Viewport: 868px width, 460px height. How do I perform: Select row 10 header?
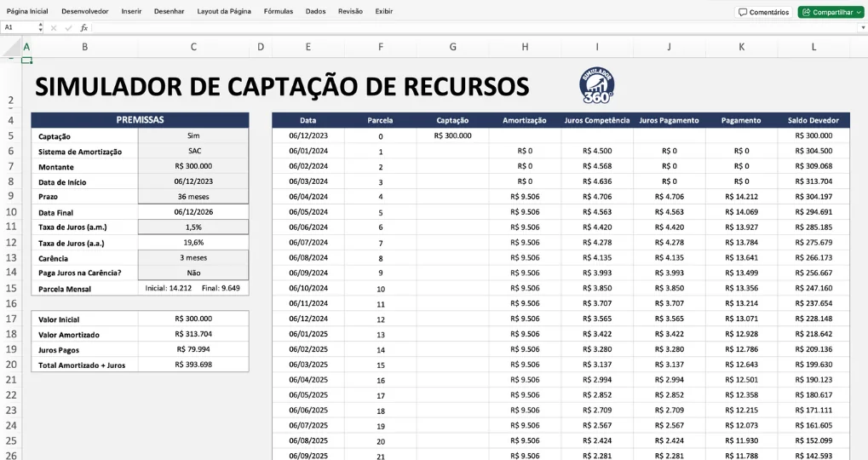(x=11, y=212)
